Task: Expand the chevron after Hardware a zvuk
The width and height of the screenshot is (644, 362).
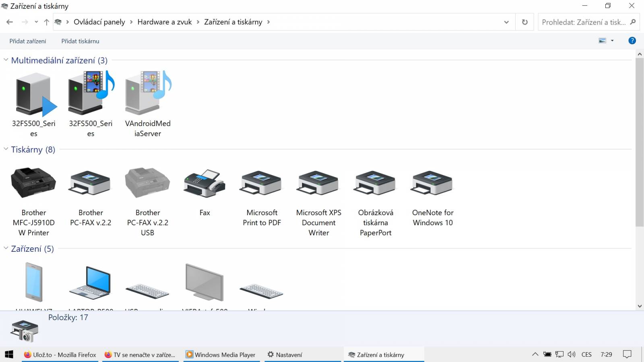Action: tap(198, 22)
